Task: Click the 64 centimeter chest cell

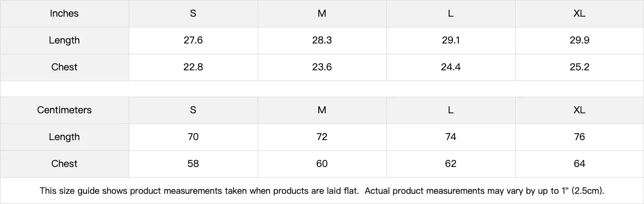Action: pyautogui.click(x=580, y=164)
